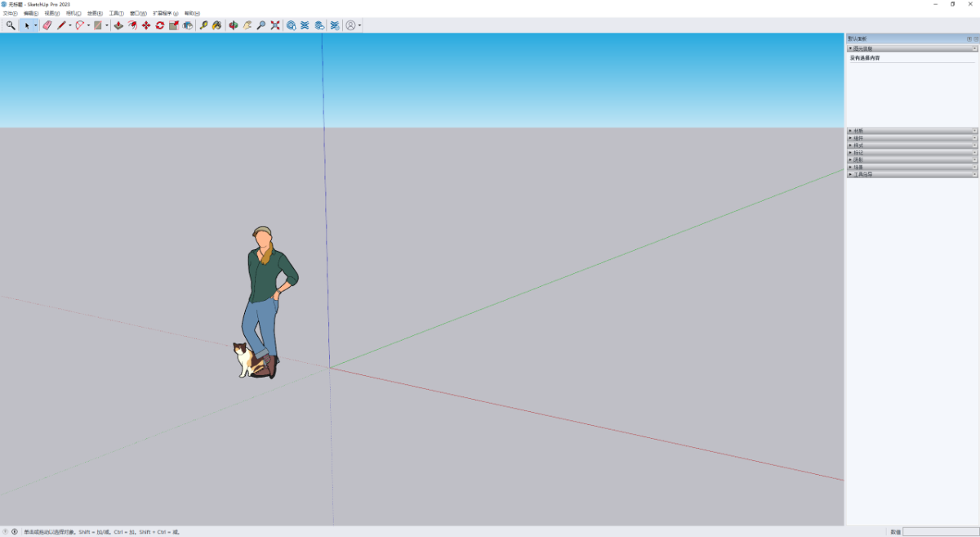Close the default tray panel
The image size is (980, 537).
pos(976,38)
